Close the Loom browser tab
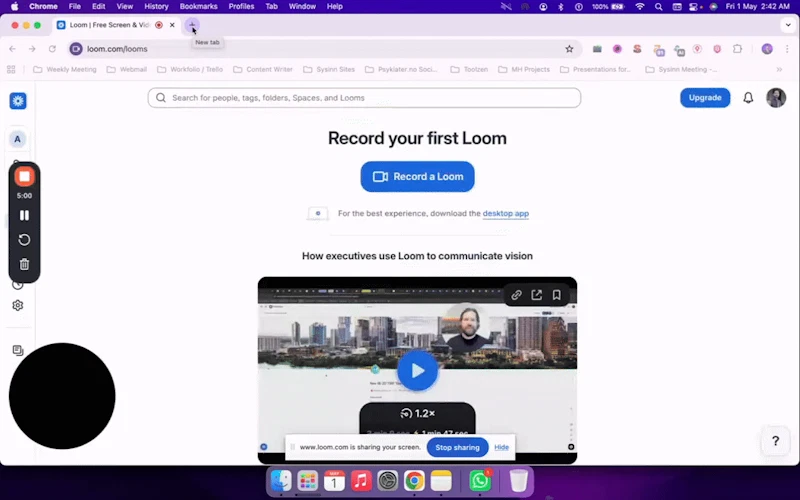 172,25
